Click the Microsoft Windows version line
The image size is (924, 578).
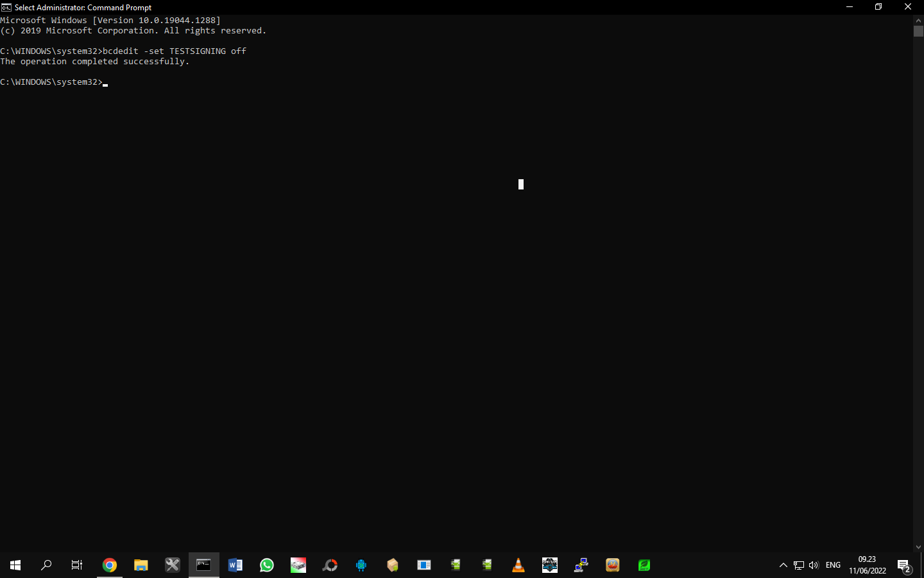pos(110,21)
